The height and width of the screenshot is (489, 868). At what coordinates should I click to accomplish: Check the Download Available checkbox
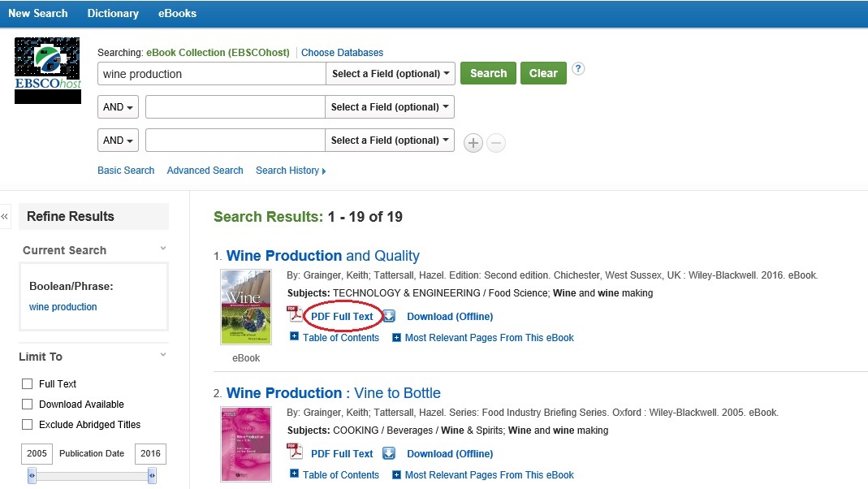pos(27,405)
